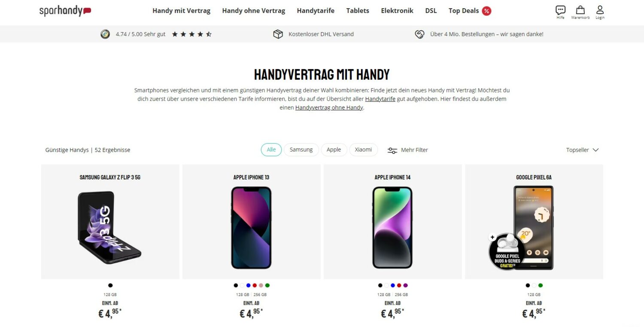Open the Handy mit Vertrag menu
644x327 pixels.
tap(181, 11)
